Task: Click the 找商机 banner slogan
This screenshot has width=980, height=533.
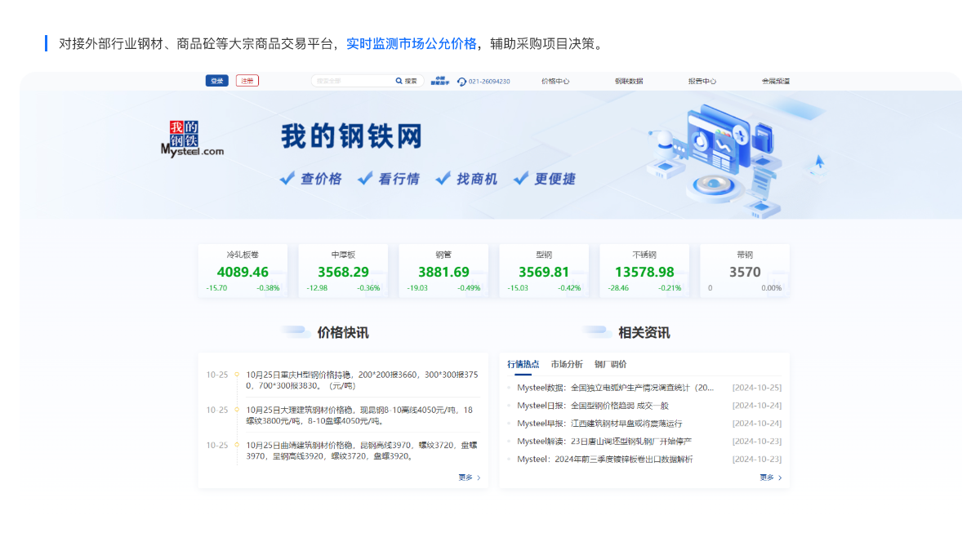Action: tap(477, 179)
